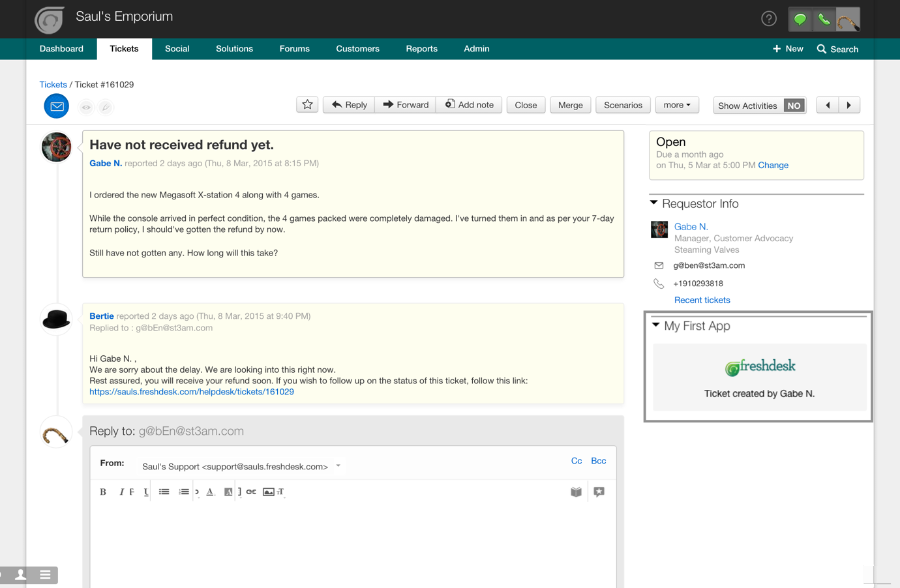The width and height of the screenshot is (900, 588).
Task: Add a Cc recipient
Action: pyautogui.click(x=577, y=461)
